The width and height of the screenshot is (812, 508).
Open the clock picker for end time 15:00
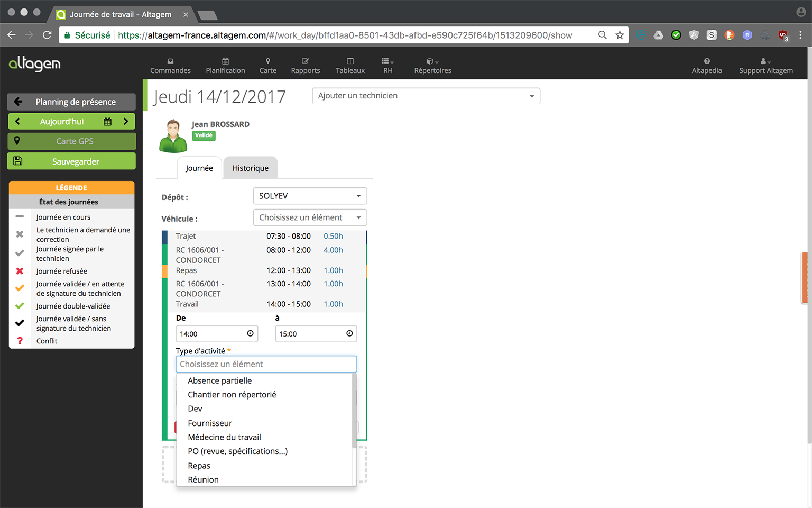coord(349,333)
